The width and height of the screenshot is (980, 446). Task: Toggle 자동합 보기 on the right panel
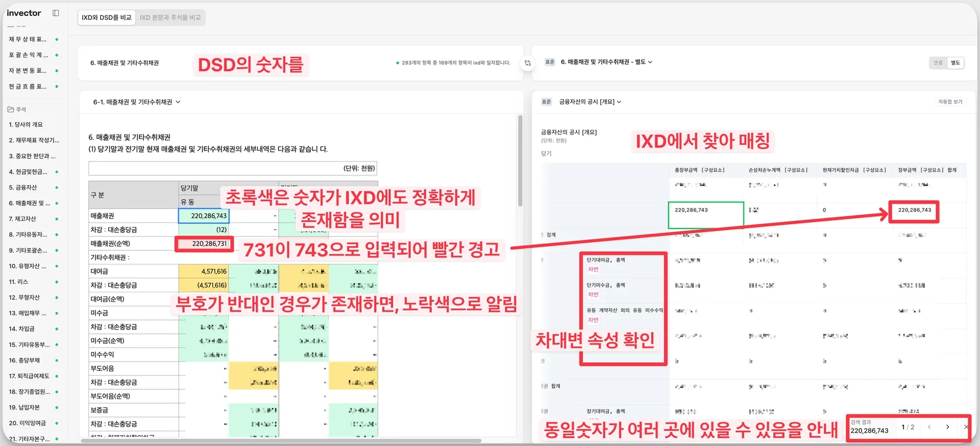(950, 102)
